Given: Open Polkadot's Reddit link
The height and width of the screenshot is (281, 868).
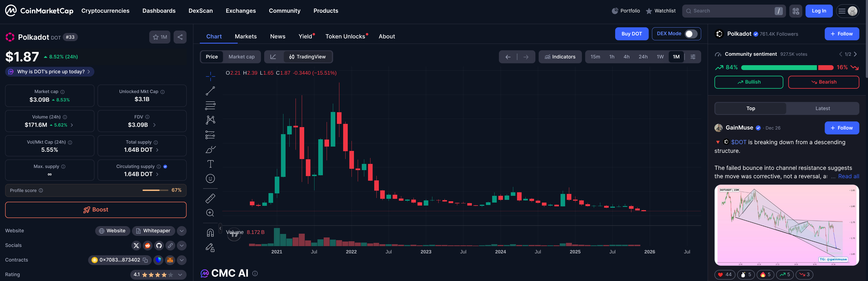Looking at the screenshot, I should click(x=148, y=246).
